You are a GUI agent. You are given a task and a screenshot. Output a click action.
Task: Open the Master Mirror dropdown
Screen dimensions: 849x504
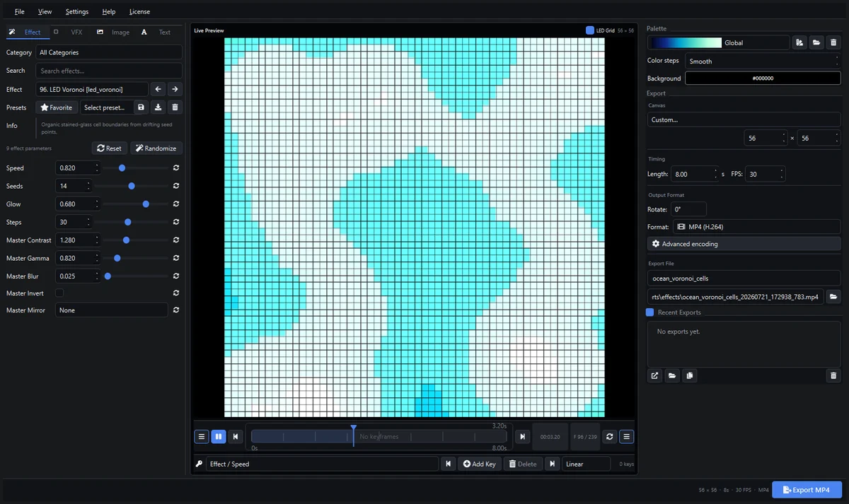[112, 310]
